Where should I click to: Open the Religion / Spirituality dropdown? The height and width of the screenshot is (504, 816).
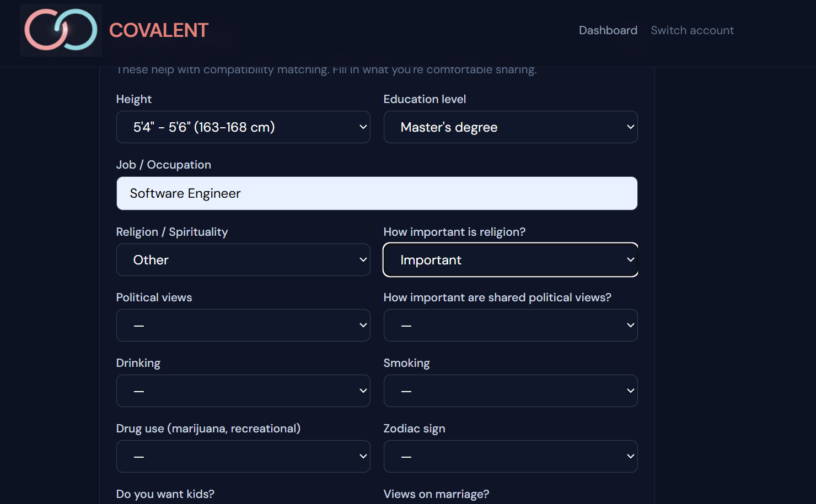(x=243, y=260)
